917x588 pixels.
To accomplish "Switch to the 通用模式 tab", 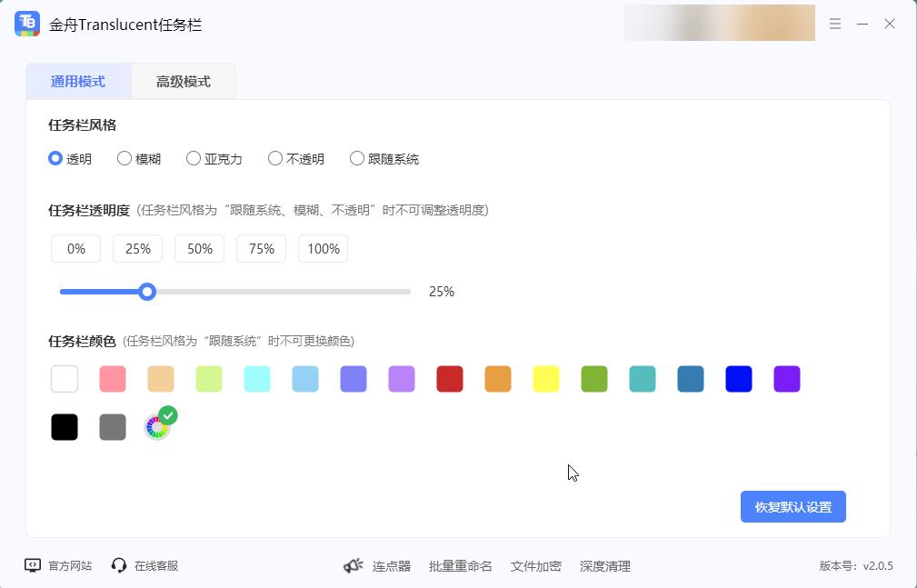I will tap(78, 80).
